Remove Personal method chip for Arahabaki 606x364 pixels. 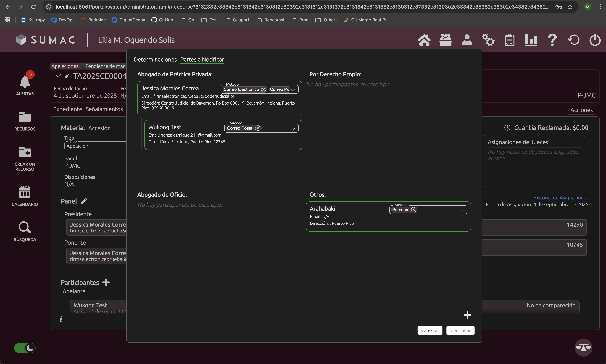tap(413, 210)
